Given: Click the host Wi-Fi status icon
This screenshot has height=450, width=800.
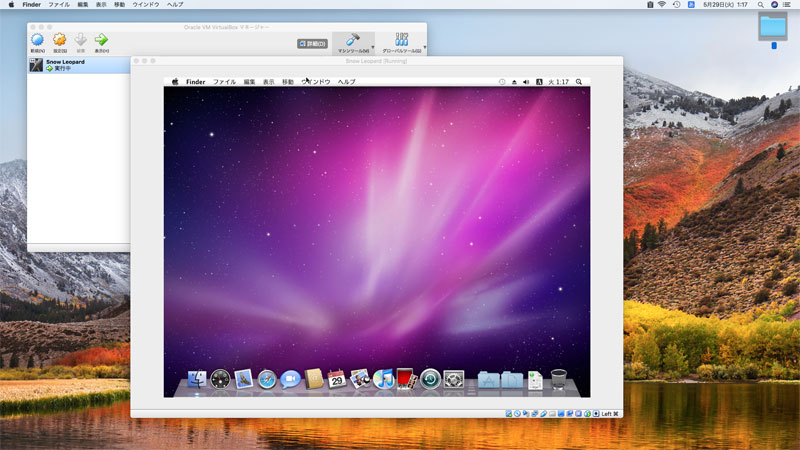Looking at the screenshot, I should pyautogui.click(x=661, y=5).
